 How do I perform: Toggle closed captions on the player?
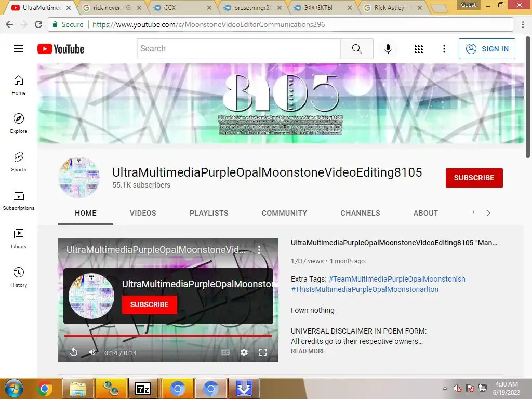225,353
